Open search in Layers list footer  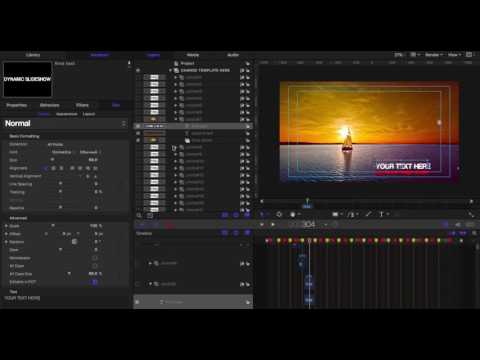[139, 215]
